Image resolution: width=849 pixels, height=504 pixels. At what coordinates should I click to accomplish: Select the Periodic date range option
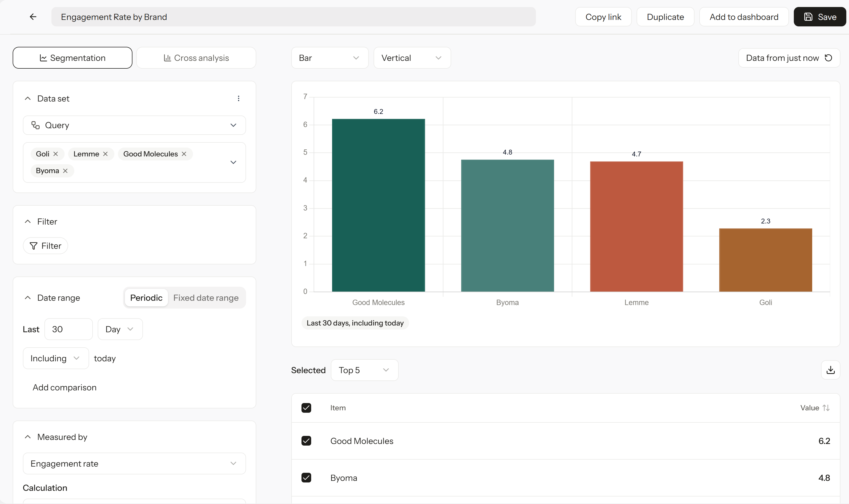(146, 298)
